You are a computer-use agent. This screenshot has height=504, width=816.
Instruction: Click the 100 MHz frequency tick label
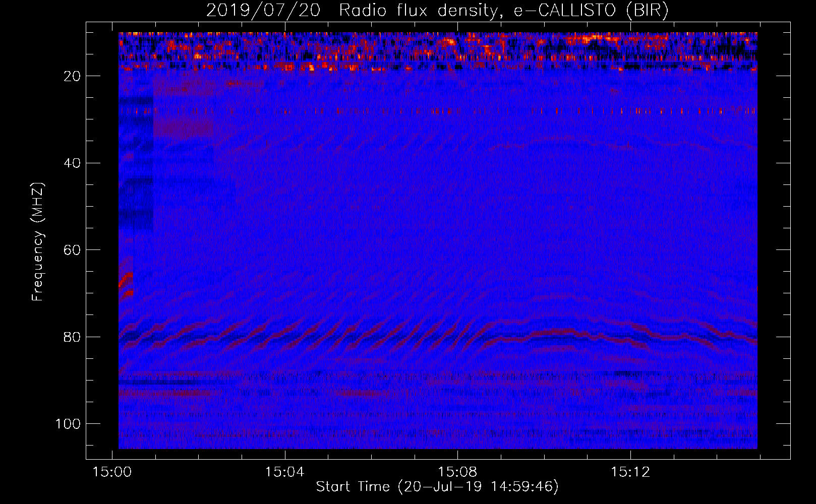[x=68, y=424]
